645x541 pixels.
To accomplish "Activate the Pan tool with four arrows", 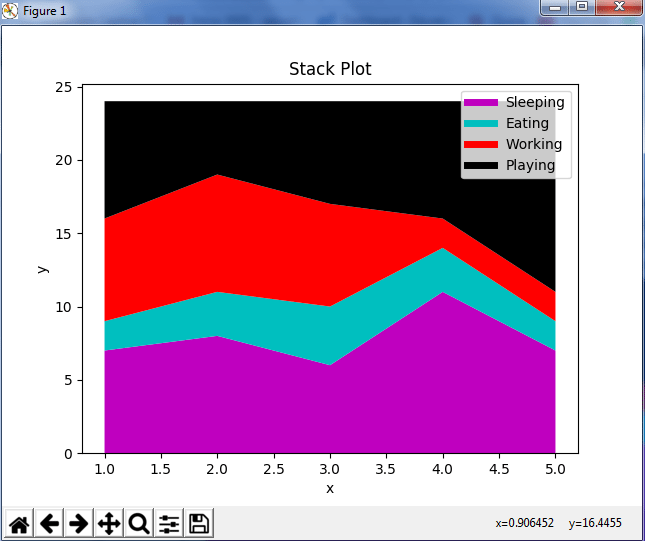I will (109, 523).
